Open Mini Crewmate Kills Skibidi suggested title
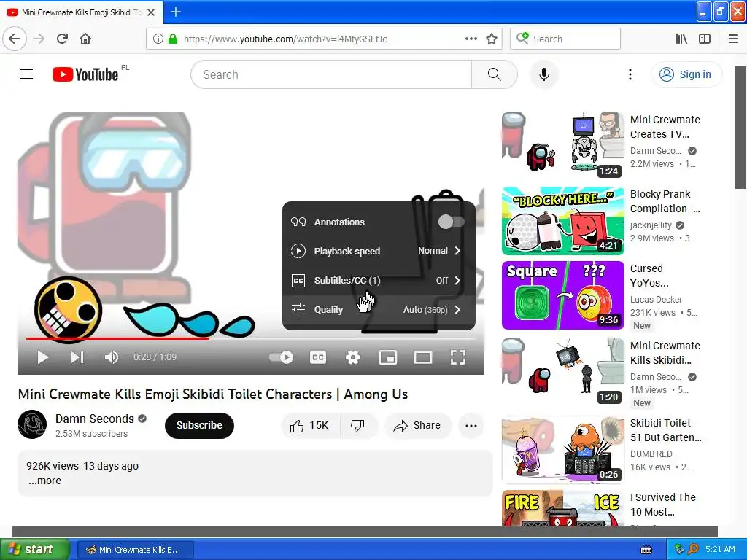747x560 pixels. pyautogui.click(x=665, y=353)
